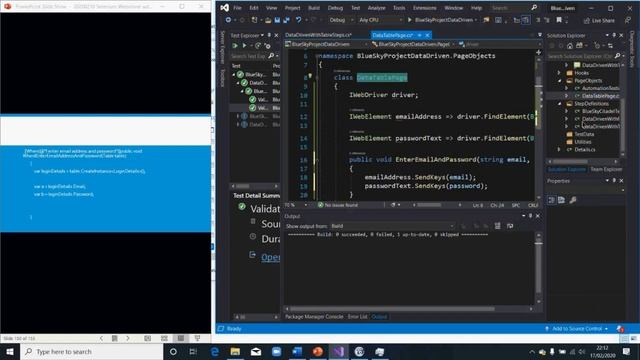The image size is (640, 360).
Task: Click the Test Explorer search magnifier icon
Action: pyautogui.click(x=271, y=56)
